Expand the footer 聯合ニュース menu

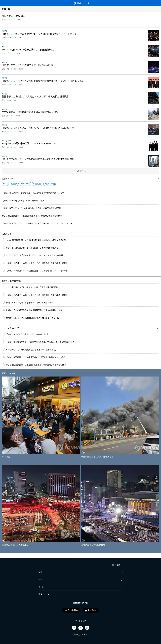(x=80, y=594)
